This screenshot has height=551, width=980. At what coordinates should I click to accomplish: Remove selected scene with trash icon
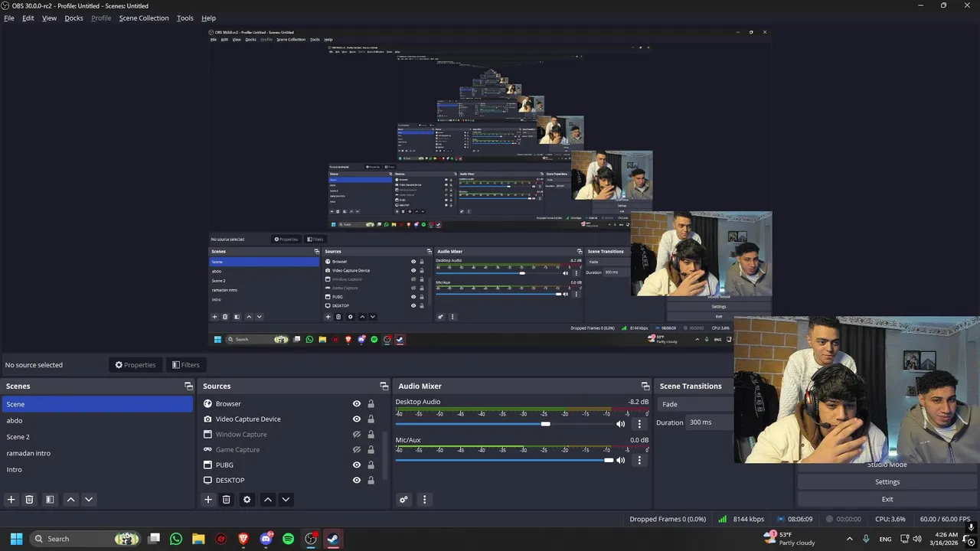[30, 500]
